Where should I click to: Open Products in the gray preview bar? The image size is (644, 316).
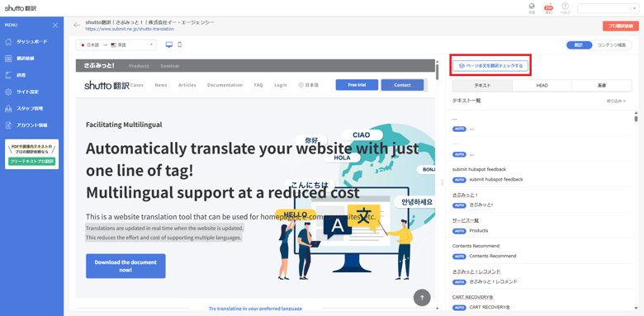tap(139, 66)
